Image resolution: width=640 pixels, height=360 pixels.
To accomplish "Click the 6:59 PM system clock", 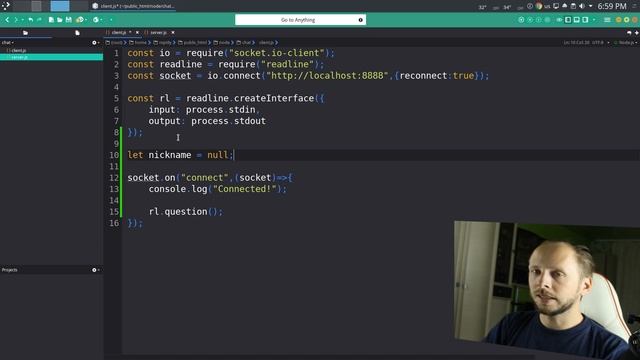I will 612,6.
